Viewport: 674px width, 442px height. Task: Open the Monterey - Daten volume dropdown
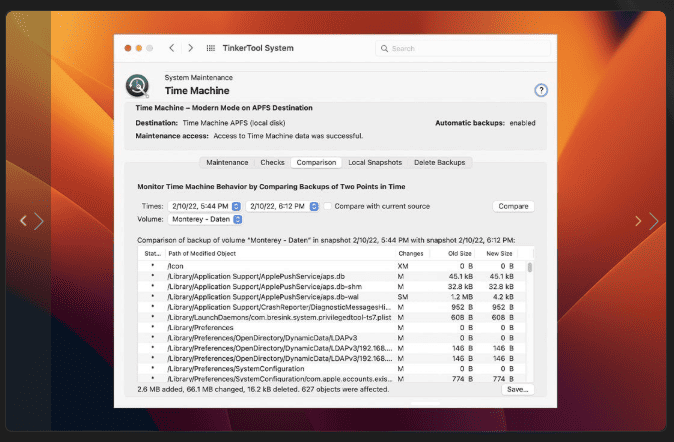pyautogui.click(x=205, y=219)
